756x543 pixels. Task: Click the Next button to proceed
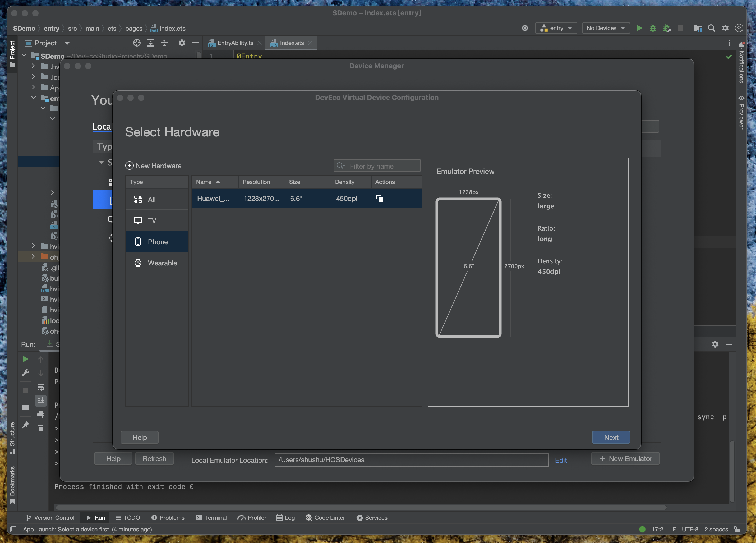[x=611, y=437]
